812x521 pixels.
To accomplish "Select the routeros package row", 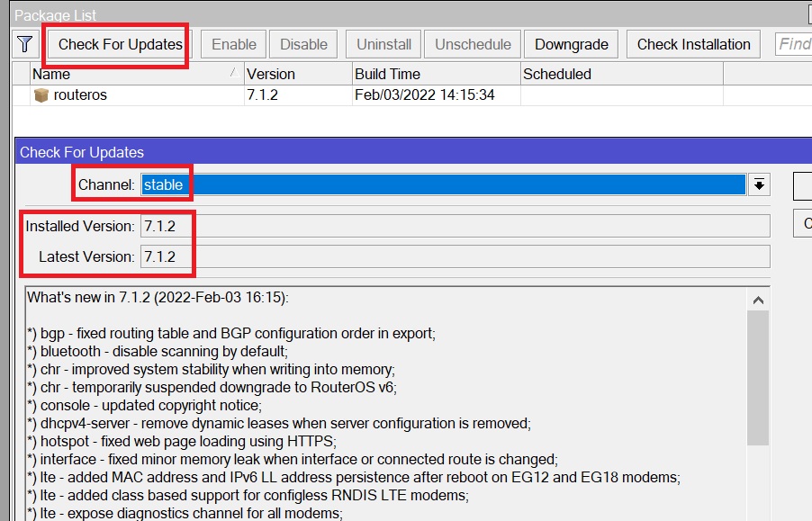I will click(x=411, y=95).
